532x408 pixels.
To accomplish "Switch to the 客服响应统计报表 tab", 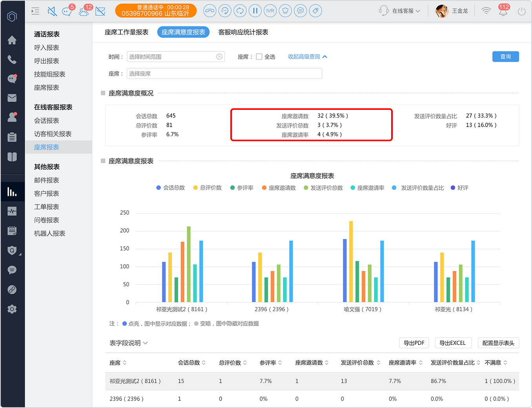I will coord(243,32).
